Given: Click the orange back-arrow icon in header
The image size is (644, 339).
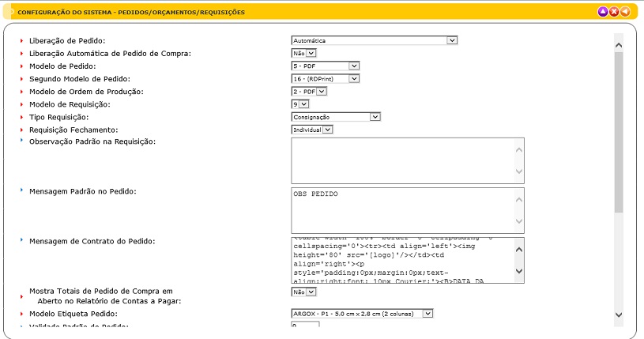Looking at the screenshot, I should 624,12.
